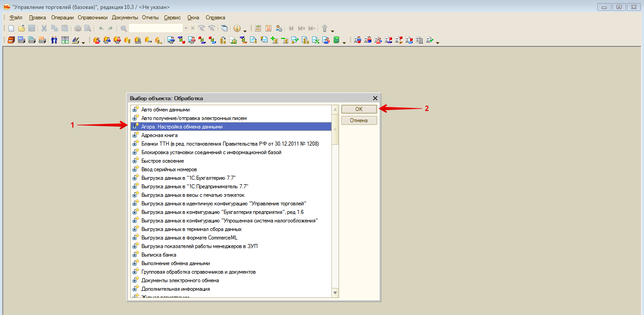Click the green book icon in toolbar
This screenshot has width=644, height=315.
(336, 40)
